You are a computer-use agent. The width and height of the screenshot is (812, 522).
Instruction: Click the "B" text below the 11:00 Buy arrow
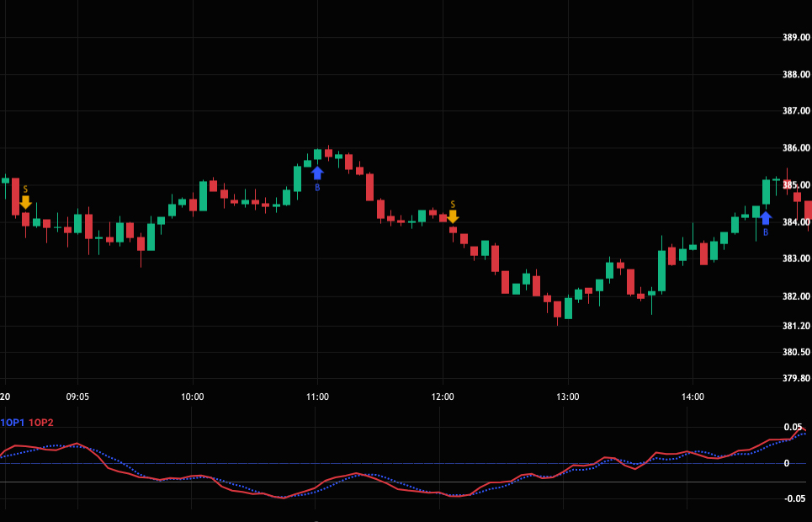(x=317, y=187)
